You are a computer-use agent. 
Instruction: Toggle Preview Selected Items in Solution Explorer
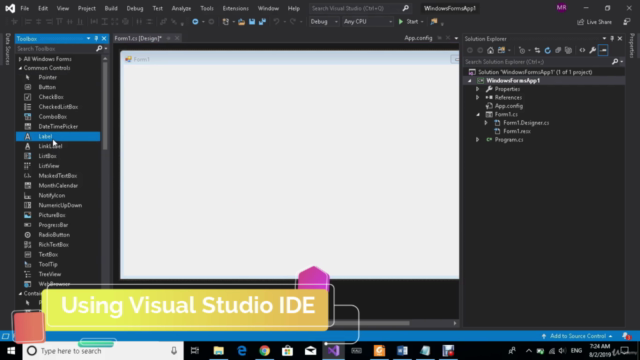pos(603,50)
